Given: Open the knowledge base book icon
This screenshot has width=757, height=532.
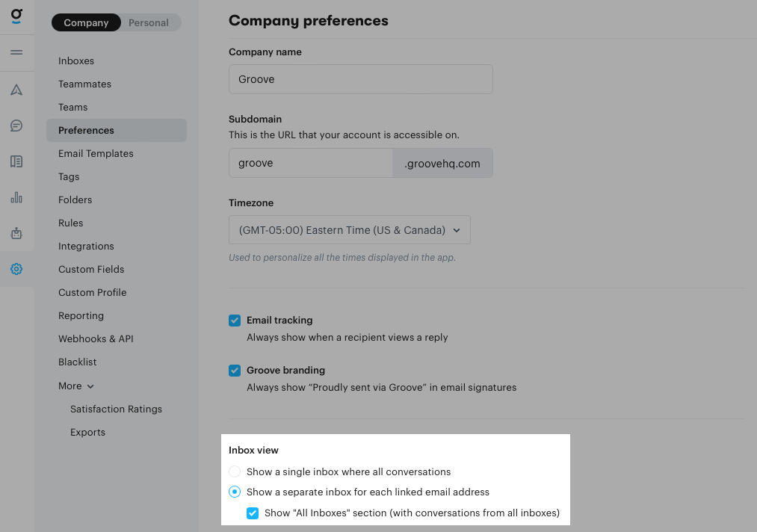Looking at the screenshot, I should click(x=16, y=161).
